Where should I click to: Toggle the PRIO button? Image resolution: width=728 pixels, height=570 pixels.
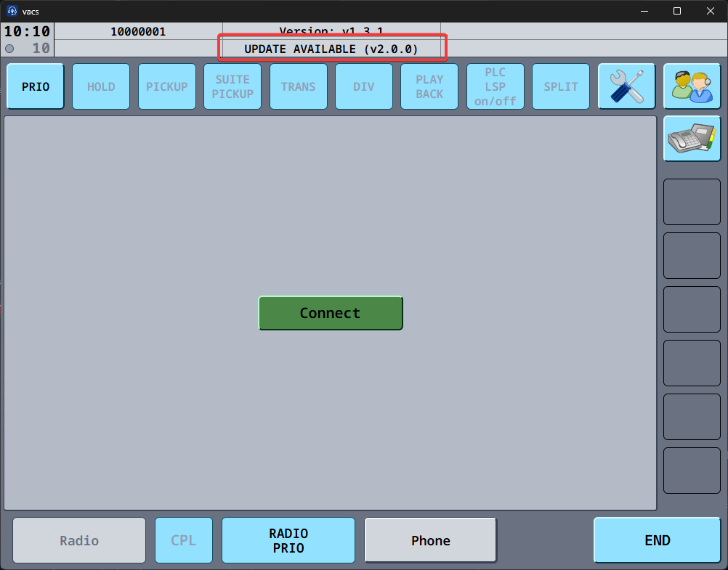pos(36,86)
